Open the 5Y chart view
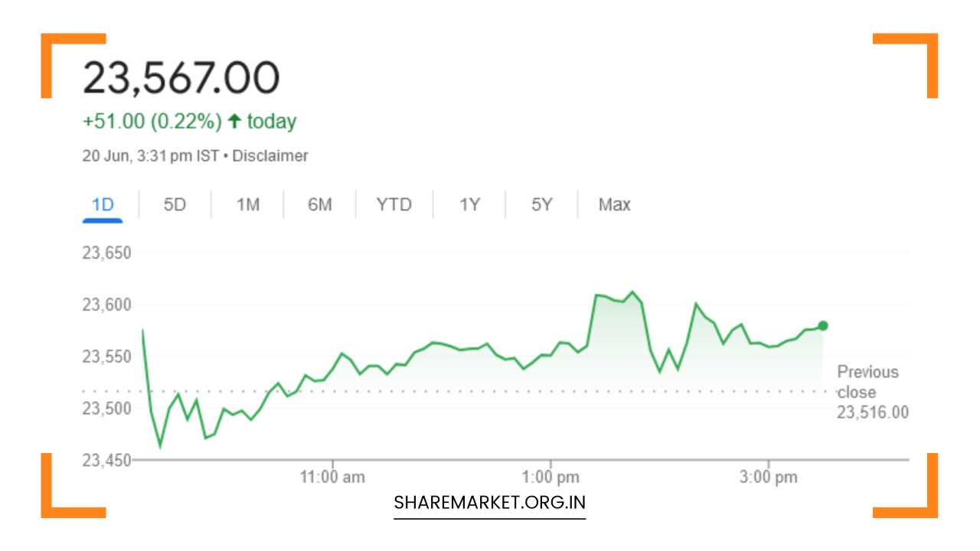 coord(541,204)
